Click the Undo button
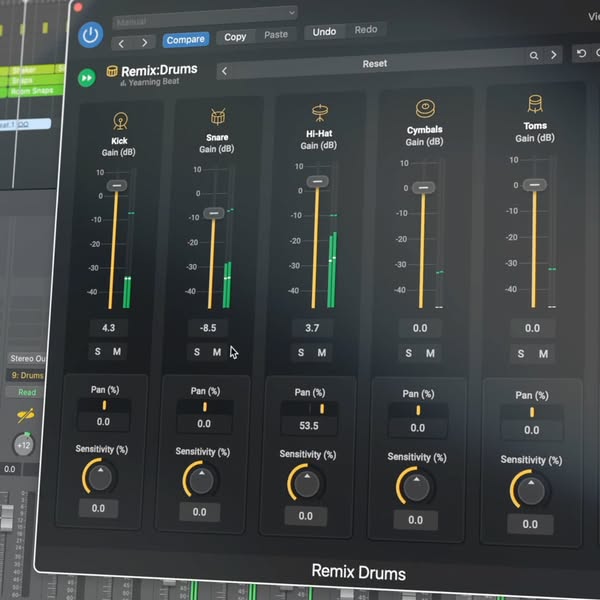 [324, 32]
